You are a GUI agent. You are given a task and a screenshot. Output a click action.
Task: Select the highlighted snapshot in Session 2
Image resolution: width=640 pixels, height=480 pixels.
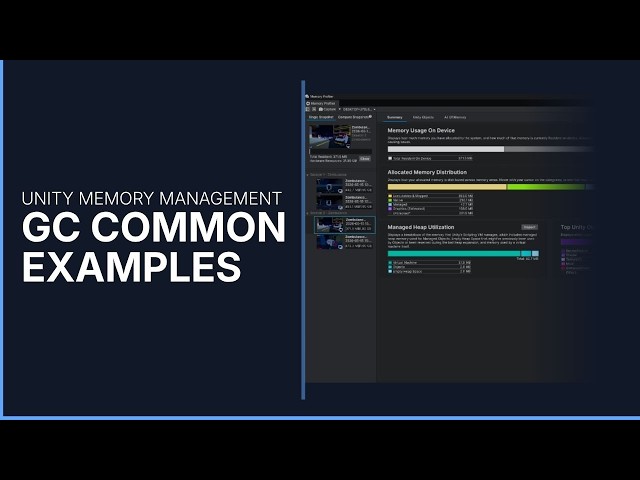344,225
